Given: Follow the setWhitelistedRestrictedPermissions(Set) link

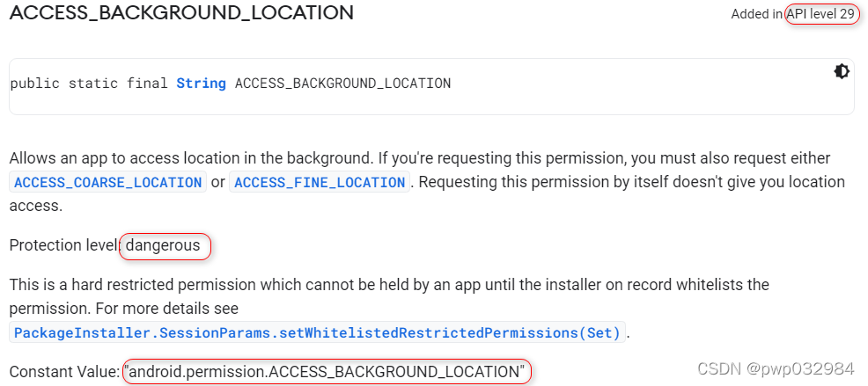Looking at the screenshot, I should click(317, 333).
